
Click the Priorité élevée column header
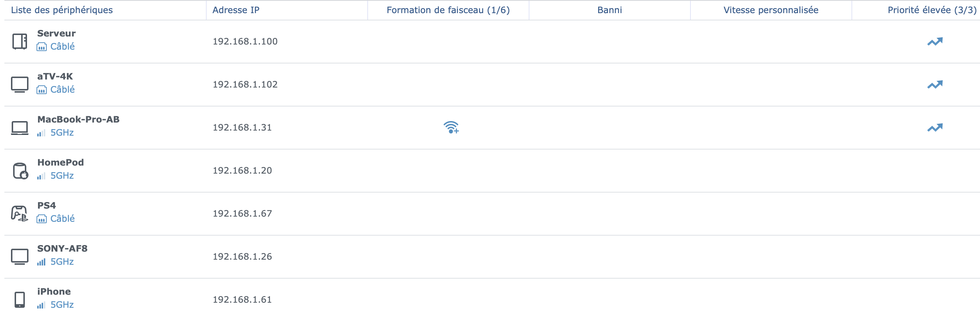[932, 10]
